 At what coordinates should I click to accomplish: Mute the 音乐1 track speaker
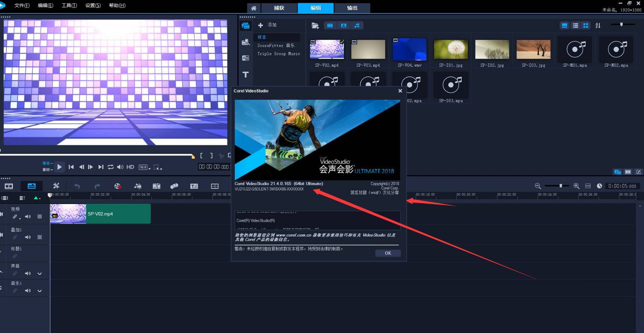coord(27,290)
